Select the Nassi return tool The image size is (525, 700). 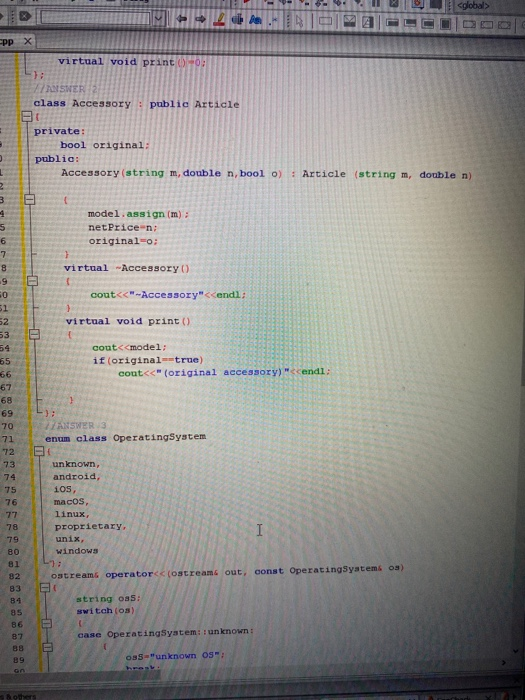click(505, 25)
